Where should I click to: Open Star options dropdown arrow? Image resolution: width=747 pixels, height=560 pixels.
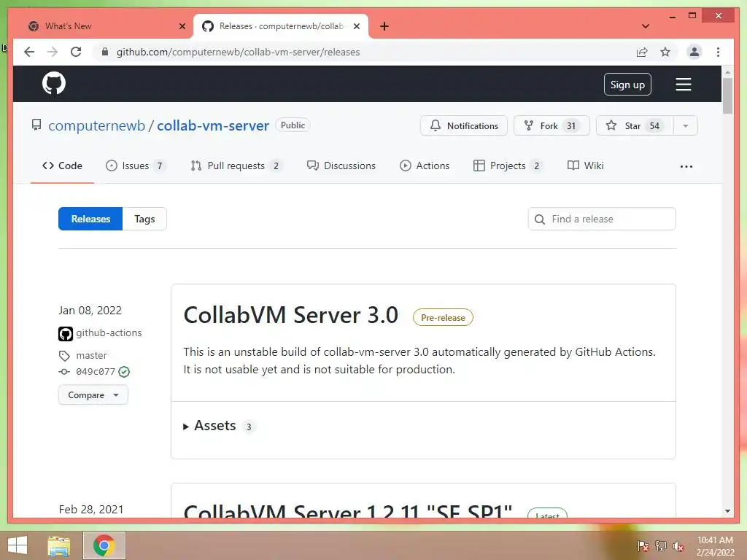686,125
